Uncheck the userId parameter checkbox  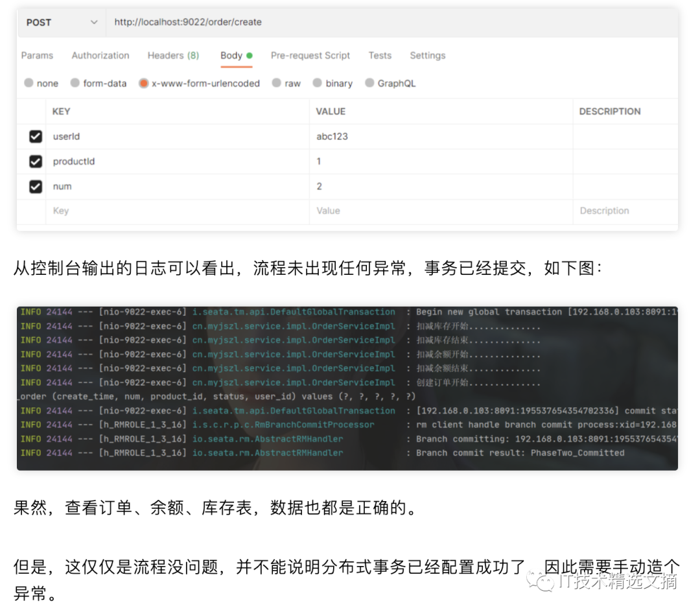click(36, 137)
